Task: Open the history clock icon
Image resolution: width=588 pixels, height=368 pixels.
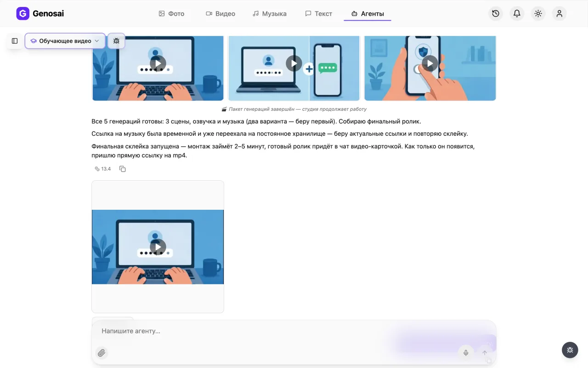Action: click(x=496, y=13)
